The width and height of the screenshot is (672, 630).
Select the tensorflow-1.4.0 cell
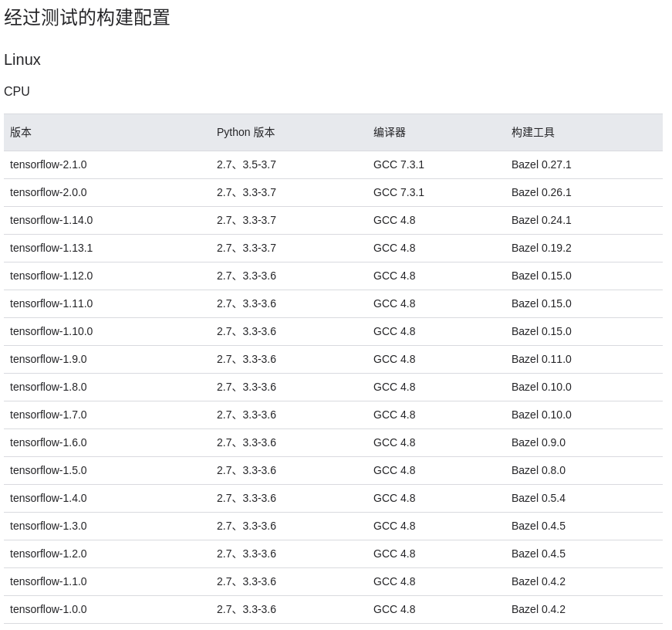pyautogui.click(x=49, y=498)
